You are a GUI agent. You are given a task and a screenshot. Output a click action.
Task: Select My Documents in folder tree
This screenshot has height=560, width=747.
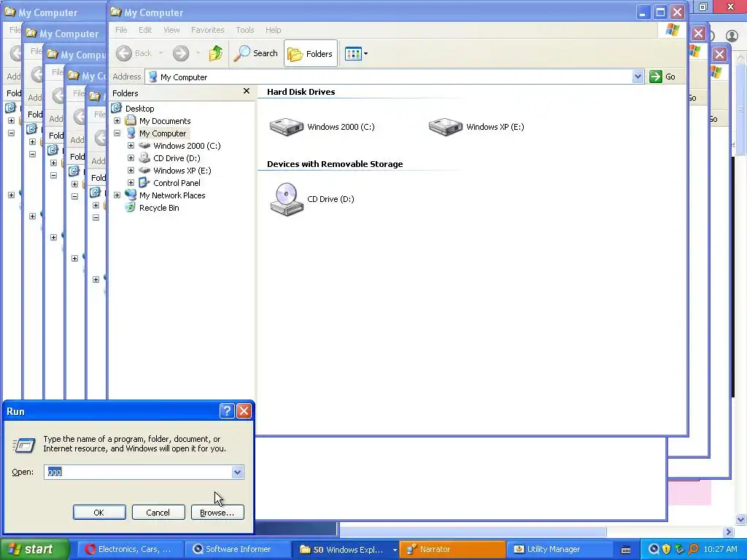[165, 121]
